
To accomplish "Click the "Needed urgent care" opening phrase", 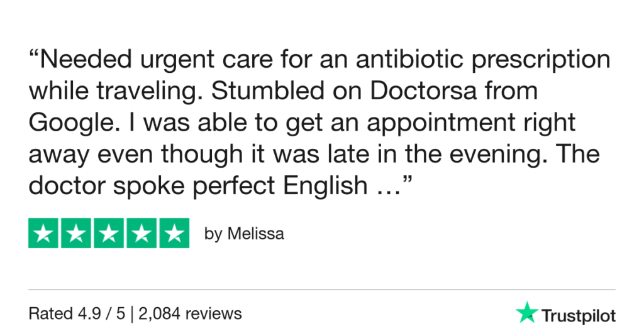I will coord(145,60).
